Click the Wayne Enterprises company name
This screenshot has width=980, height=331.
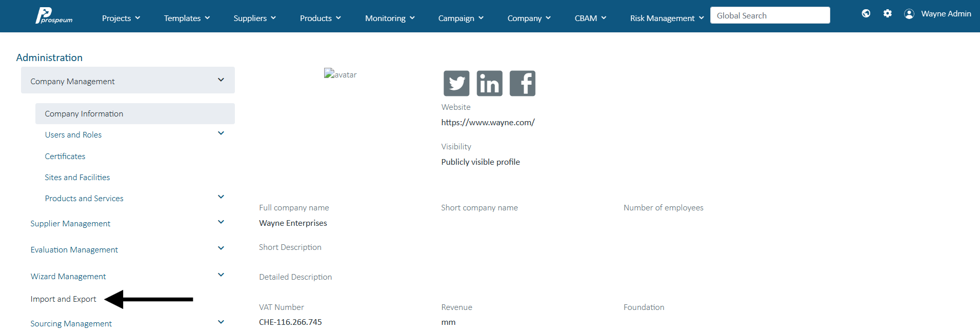(293, 223)
